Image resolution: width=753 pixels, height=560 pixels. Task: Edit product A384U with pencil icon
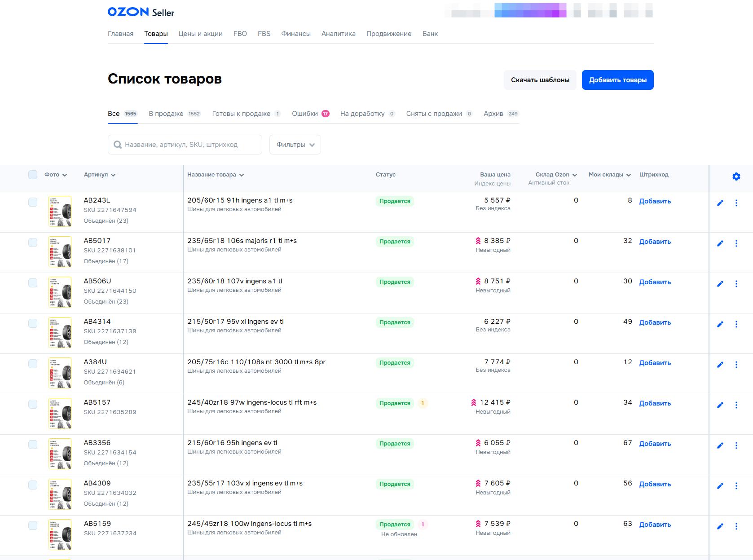tap(720, 365)
